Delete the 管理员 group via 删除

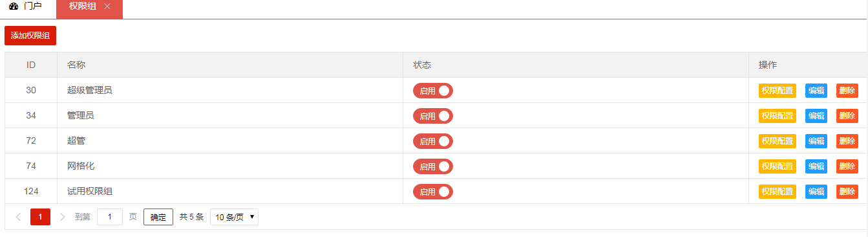847,116
